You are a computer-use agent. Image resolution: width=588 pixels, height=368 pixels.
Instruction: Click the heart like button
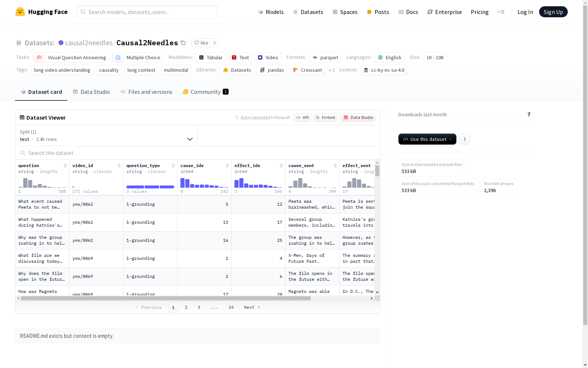[x=201, y=43]
